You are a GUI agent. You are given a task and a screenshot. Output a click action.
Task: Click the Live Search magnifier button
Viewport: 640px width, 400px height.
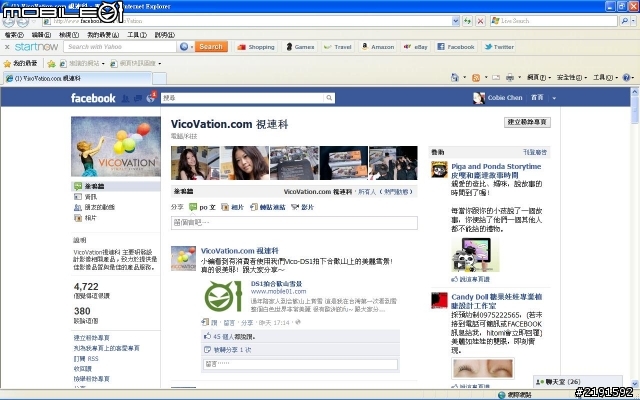point(624,21)
